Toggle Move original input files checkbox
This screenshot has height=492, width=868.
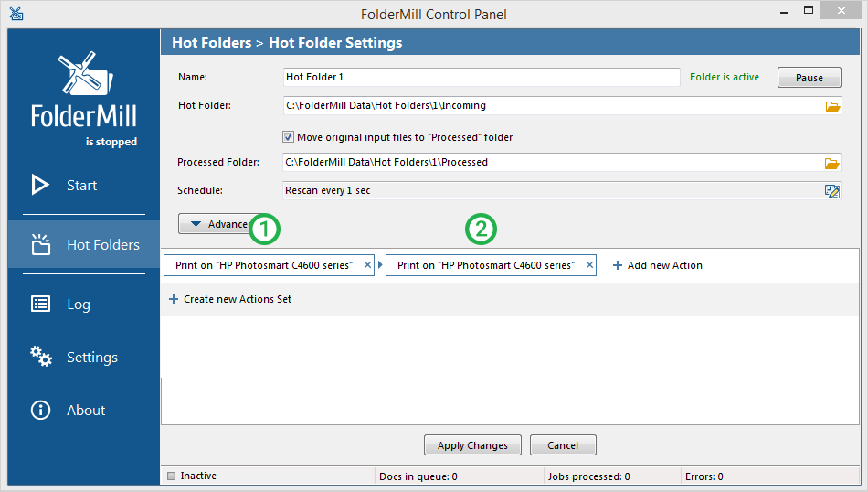288,137
